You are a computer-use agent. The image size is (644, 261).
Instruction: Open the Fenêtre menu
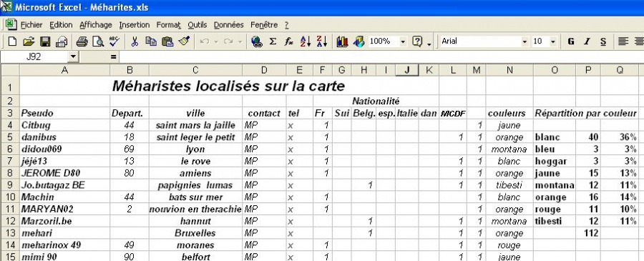pyautogui.click(x=264, y=25)
